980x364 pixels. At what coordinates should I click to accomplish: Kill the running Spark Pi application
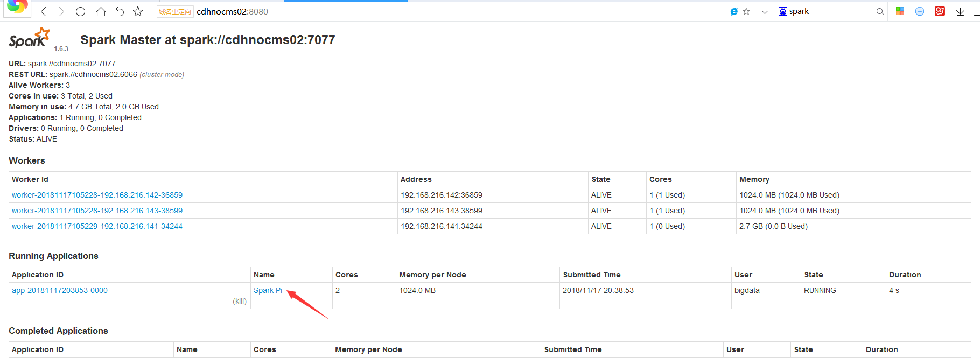click(240, 301)
